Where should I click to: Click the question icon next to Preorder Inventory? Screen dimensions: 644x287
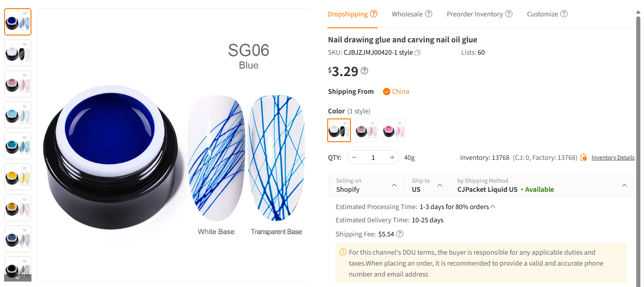click(509, 14)
